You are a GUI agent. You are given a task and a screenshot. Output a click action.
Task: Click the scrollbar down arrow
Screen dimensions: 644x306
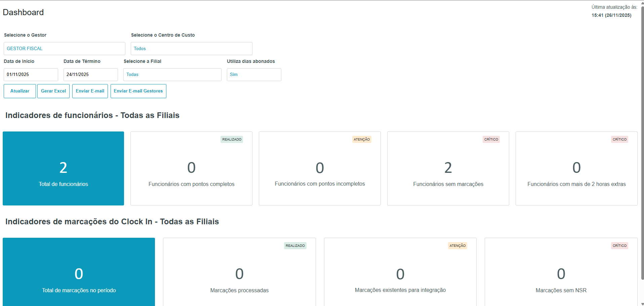(642, 304)
